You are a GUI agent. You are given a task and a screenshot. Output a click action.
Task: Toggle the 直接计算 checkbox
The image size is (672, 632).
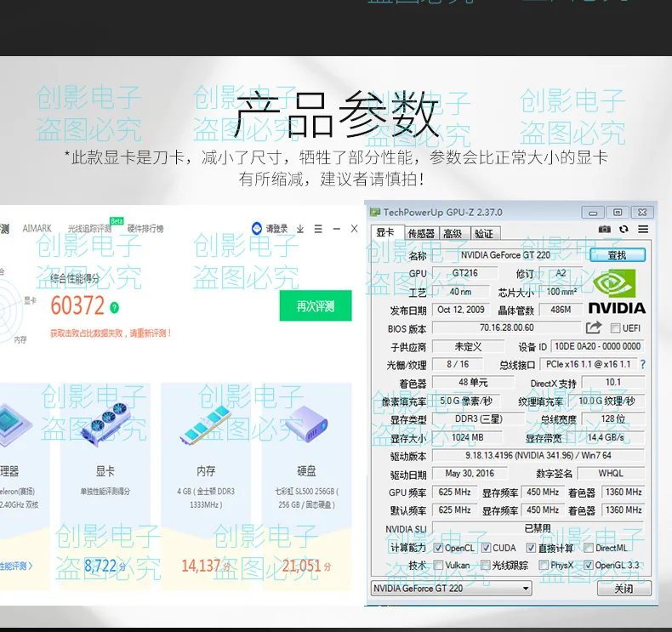[531, 548]
